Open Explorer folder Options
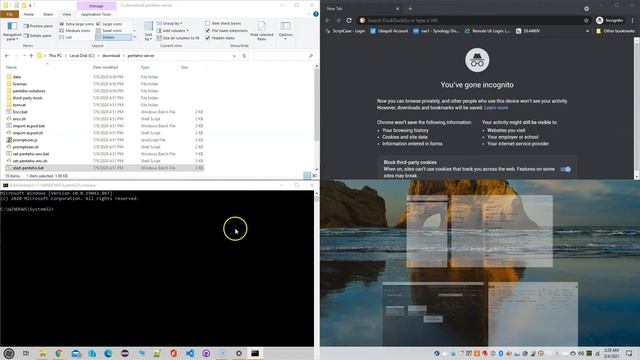 tap(285, 31)
